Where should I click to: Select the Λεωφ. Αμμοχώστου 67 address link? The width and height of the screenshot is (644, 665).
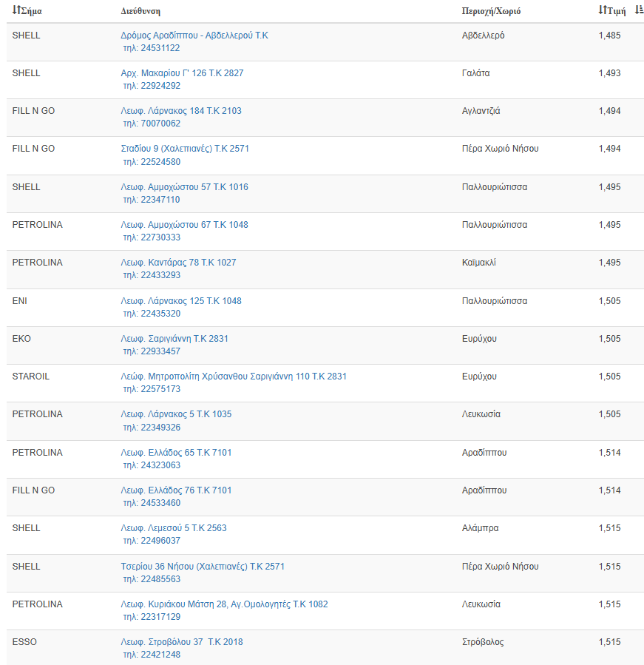pyautogui.click(x=184, y=225)
